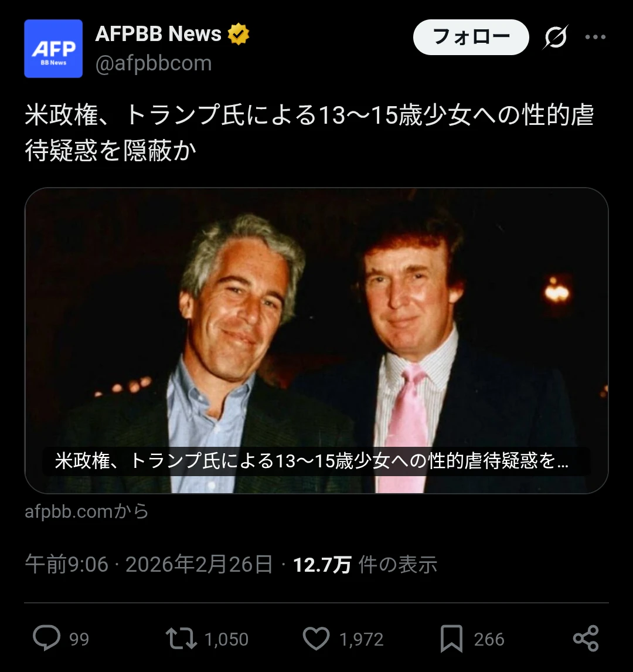Click the 1,050 reposts count
Screen dimensions: 633x672
pos(227,639)
